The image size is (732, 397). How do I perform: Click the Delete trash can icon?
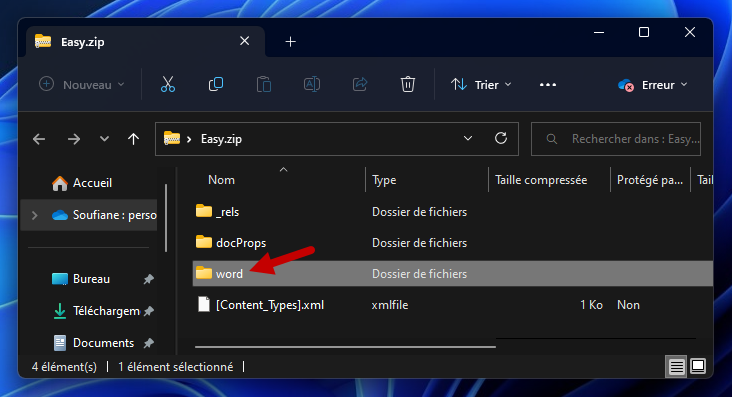pos(408,85)
